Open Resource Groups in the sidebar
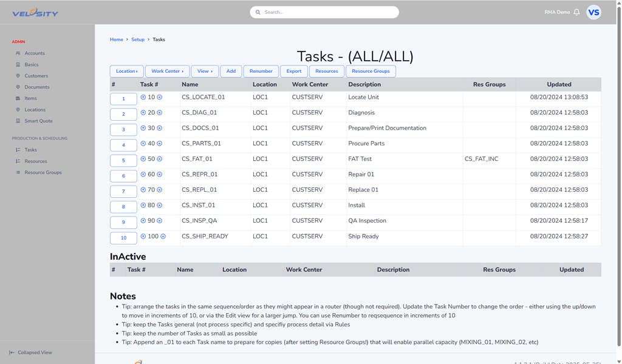The image size is (622, 364). [x=43, y=172]
